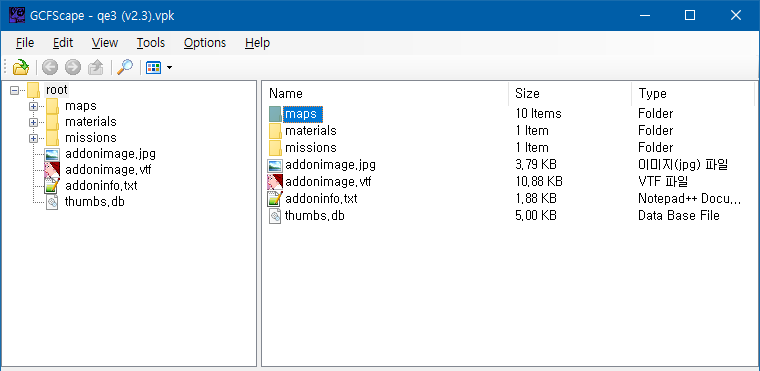
Task: Click the '10 Items' size cell
Action: (538, 113)
